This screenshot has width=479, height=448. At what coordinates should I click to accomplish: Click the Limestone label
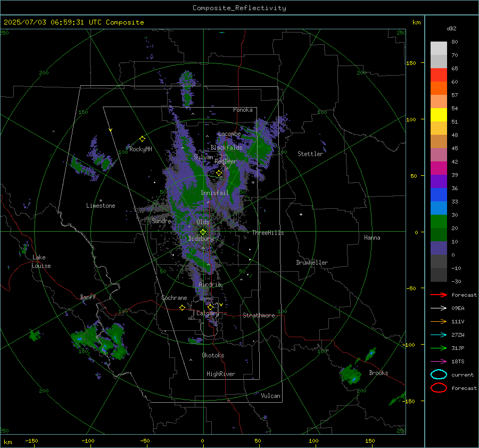101,206
